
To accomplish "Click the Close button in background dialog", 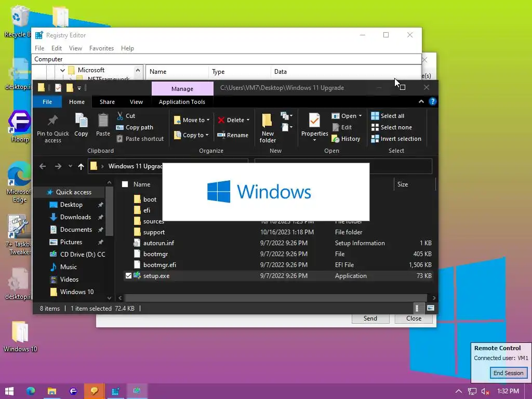I will pyautogui.click(x=414, y=318).
